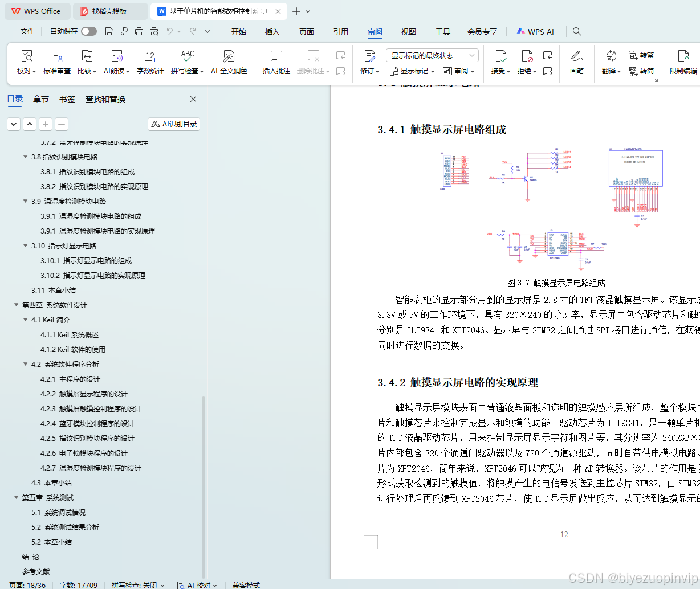Image resolution: width=700 pixels, height=589 pixels.
Task: Toggle AI 校对 in the status bar
Action: [197, 585]
